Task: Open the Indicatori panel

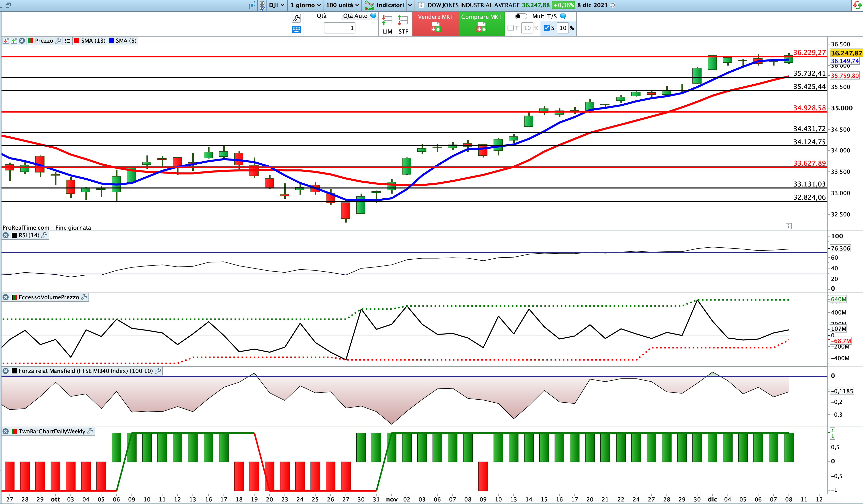Action: coord(384,5)
